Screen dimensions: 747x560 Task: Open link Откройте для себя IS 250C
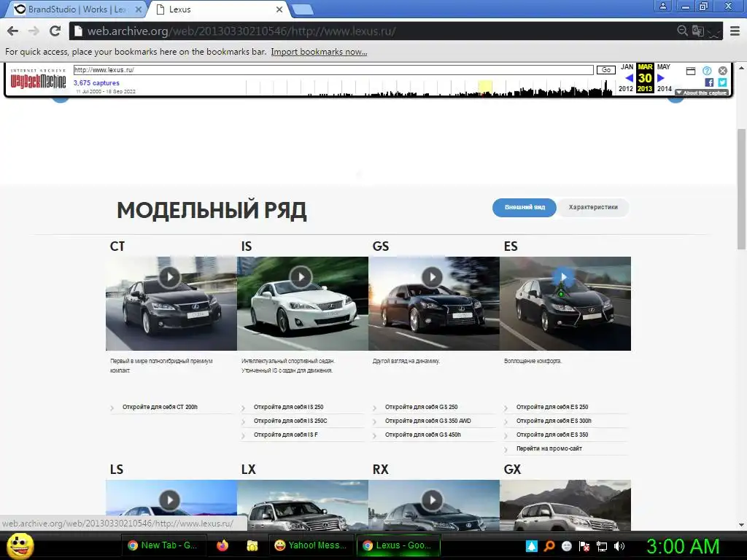(x=290, y=421)
